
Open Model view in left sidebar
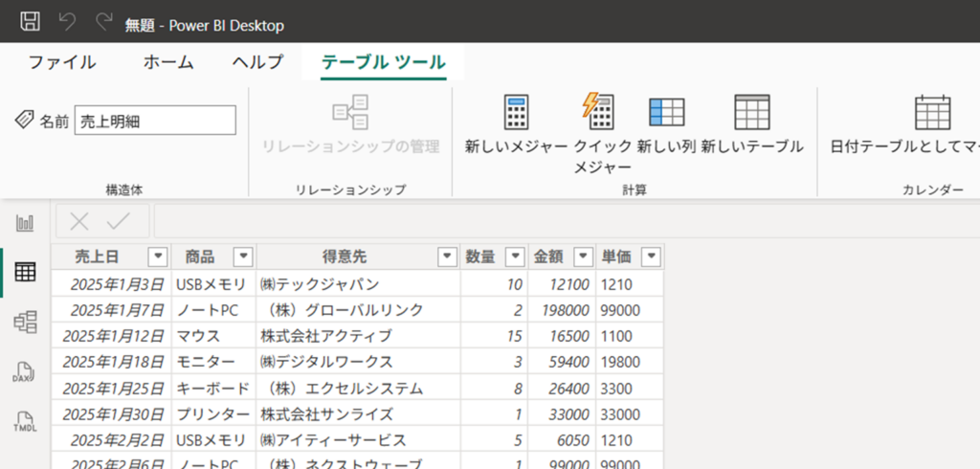(x=25, y=322)
